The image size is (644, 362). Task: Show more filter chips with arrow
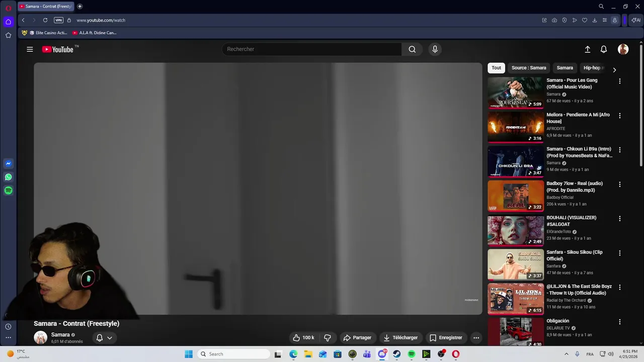click(x=614, y=70)
